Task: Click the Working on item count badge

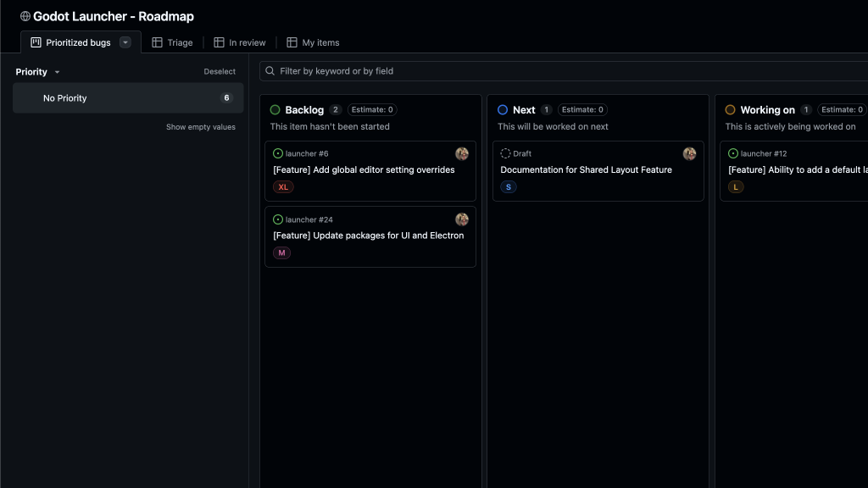Action: pyautogui.click(x=806, y=109)
